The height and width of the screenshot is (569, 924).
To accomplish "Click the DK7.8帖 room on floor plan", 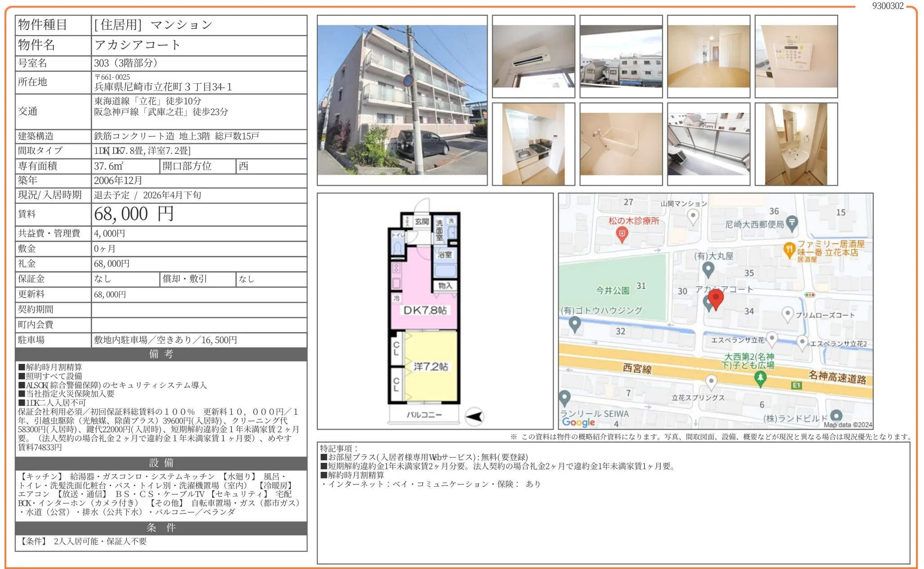I will tap(424, 309).
